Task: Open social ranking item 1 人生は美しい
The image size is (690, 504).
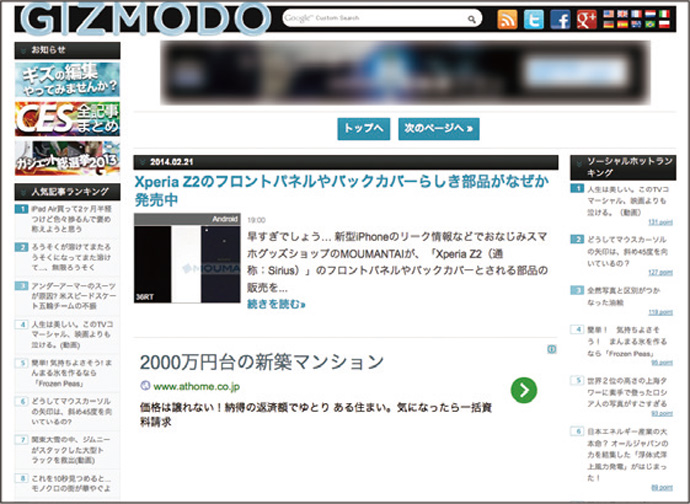Action: (628, 201)
